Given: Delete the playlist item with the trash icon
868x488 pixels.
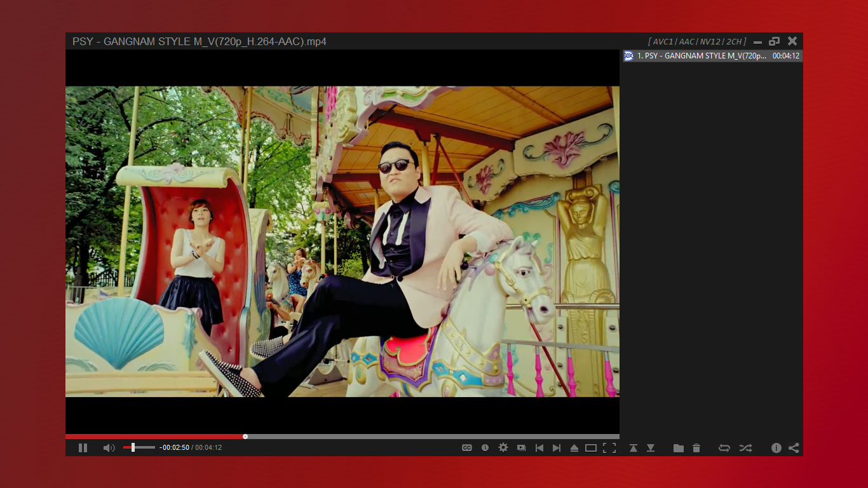Looking at the screenshot, I should coord(696,448).
